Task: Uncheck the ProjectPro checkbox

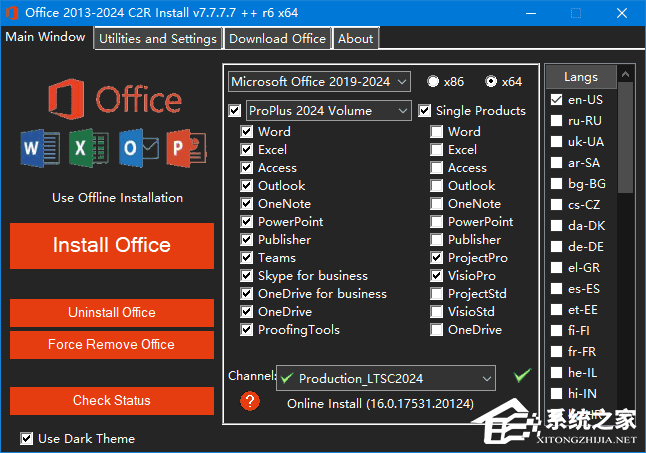Action: 437,258
